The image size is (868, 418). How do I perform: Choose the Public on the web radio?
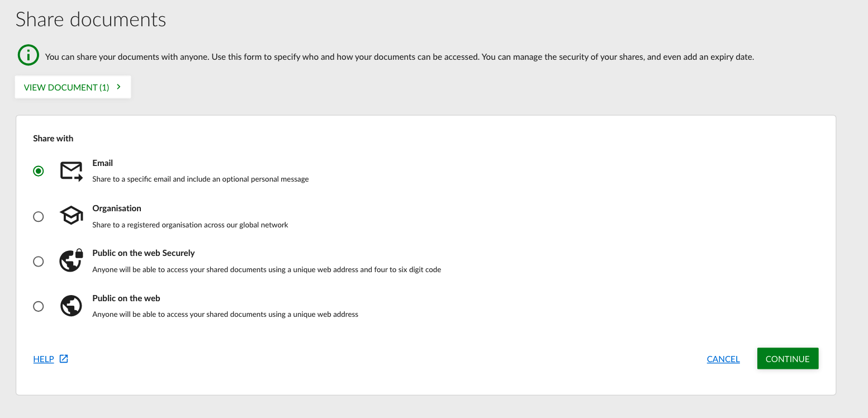[39, 306]
